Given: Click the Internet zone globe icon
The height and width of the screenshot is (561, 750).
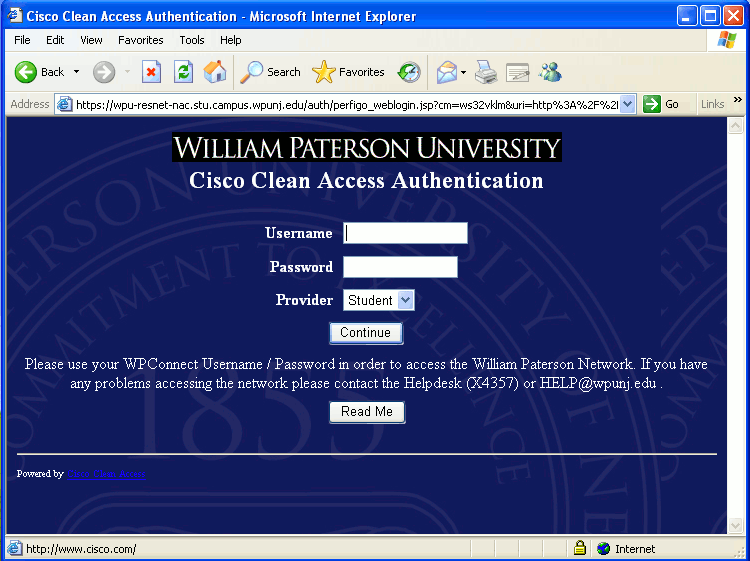Looking at the screenshot, I should tap(604, 548).
